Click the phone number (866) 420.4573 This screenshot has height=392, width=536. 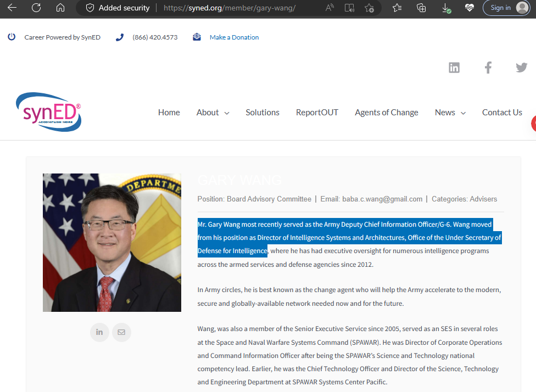[155, 37]
